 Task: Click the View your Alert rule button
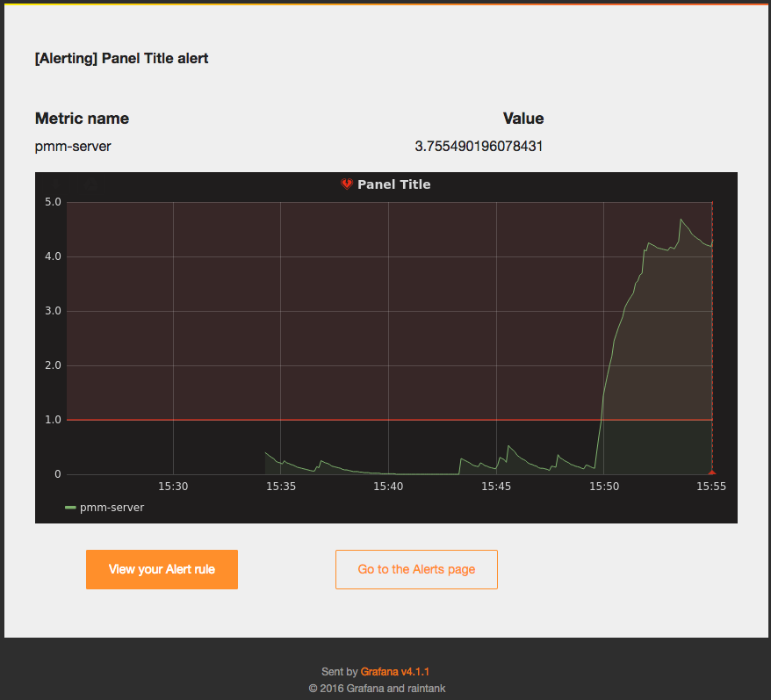(162, 569)
